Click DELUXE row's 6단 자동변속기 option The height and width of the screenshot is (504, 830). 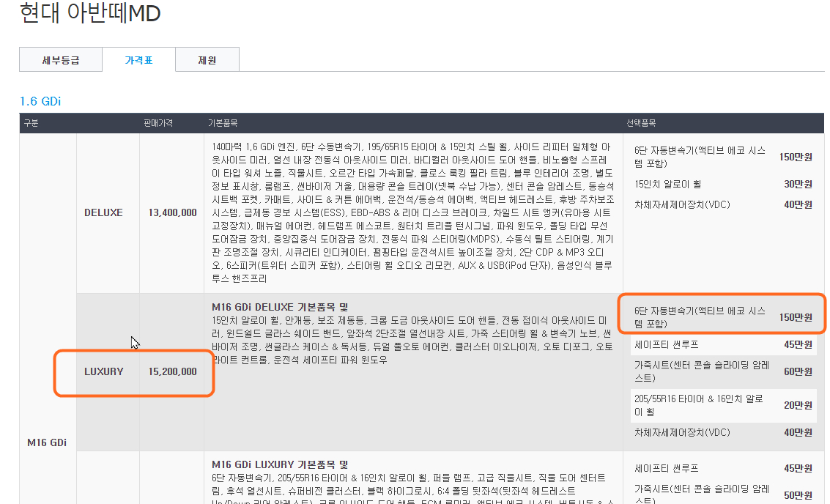pos(700,157)
